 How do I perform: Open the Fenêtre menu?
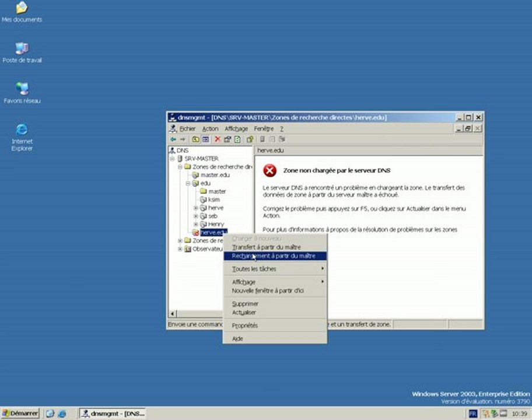264,129
